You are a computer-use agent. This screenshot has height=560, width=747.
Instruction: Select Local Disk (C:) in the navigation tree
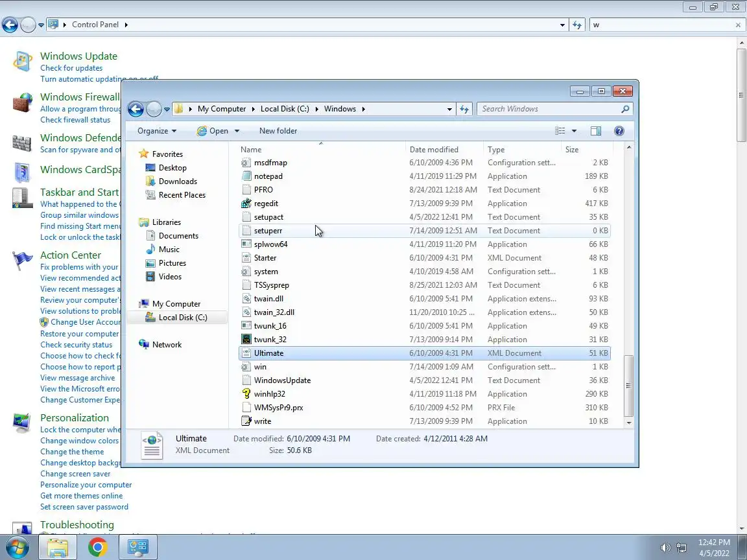point(182,318)
